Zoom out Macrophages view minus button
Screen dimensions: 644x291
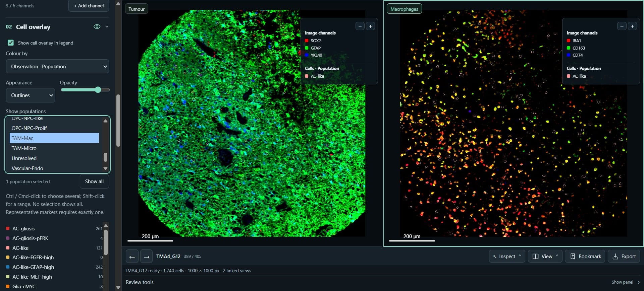point(622,26)
